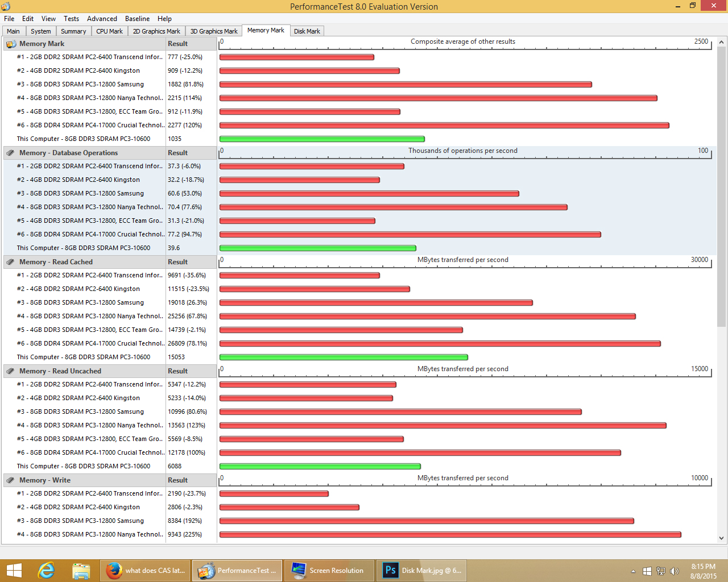
Task: Select This Computer Read Uncached score 6088
Action: click(x=175, y=466)
